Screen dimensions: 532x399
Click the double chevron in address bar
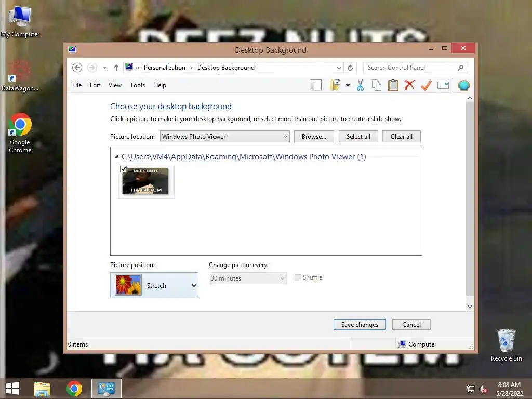(x=138, y=68)
